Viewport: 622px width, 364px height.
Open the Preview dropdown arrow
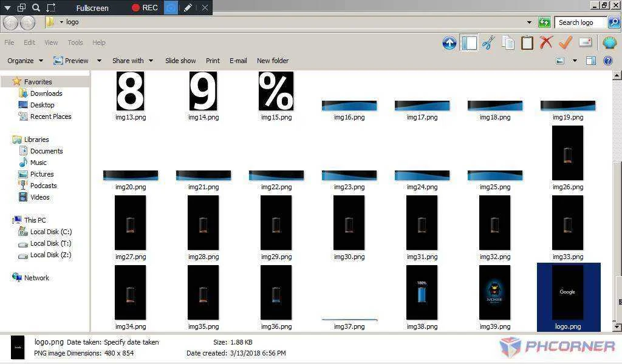pos(99,61)
